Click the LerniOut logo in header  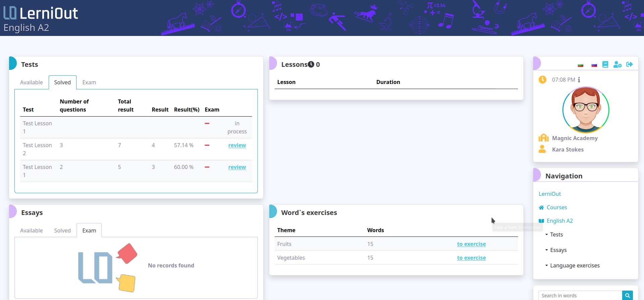pos(41,13)
